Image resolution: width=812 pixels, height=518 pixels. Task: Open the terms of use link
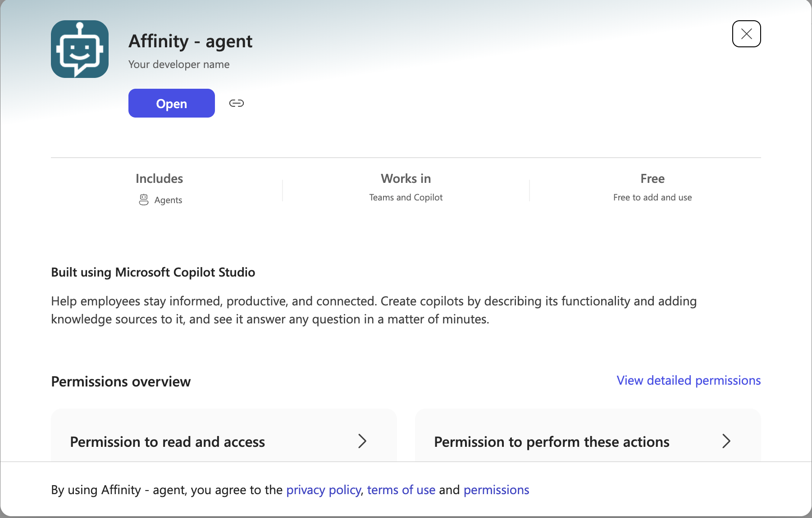401,490
